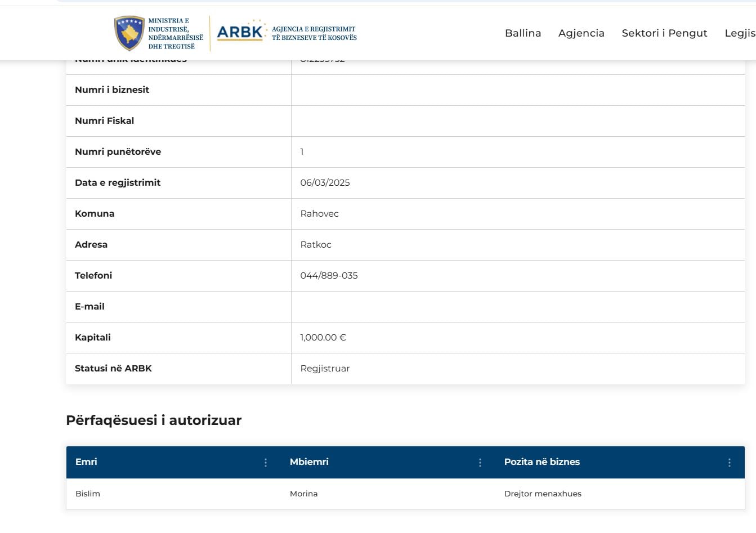Viewport: 756px width, 533px height.
Task: Open the Legjis navigation item
Action: pos(740,33)
